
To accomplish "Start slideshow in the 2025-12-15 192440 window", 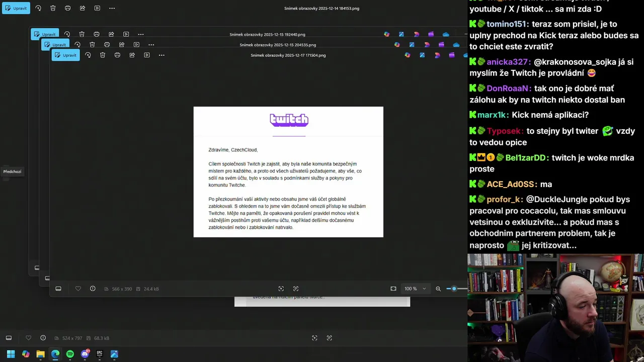I will (126, 34).
